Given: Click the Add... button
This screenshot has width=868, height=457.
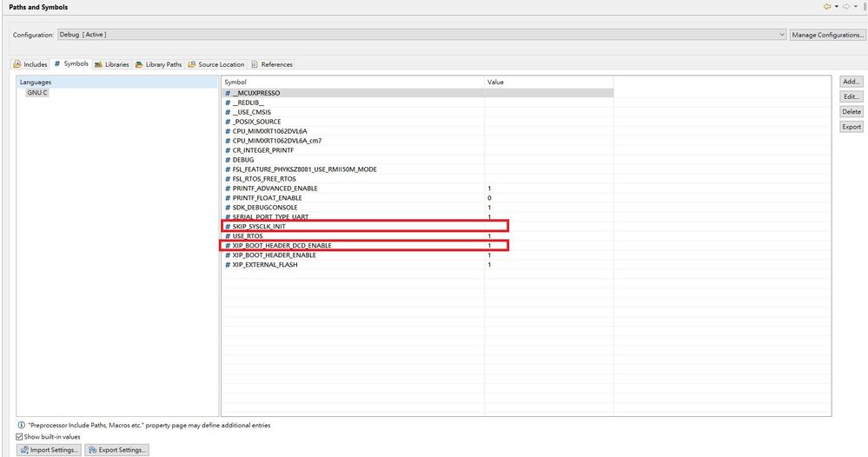Looking at the screenshot, I should coord(851,82).
